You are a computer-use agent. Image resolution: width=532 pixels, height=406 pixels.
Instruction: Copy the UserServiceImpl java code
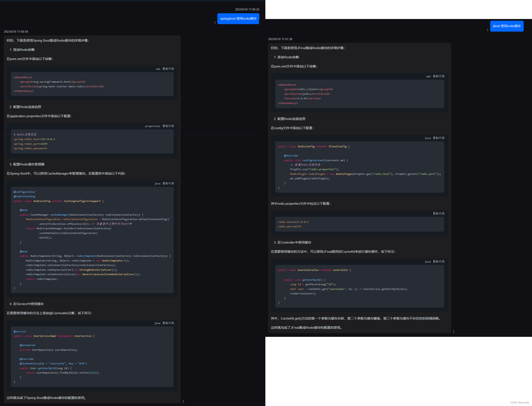pyautogui.click(x=168, y=323)
